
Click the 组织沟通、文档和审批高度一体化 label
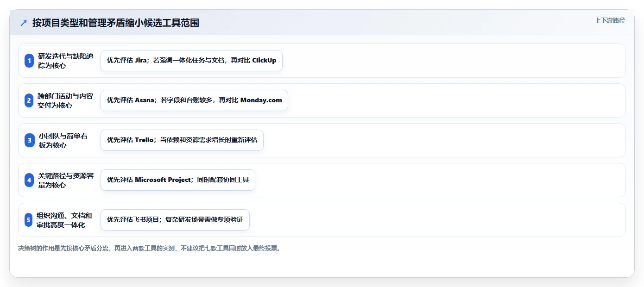64,220
